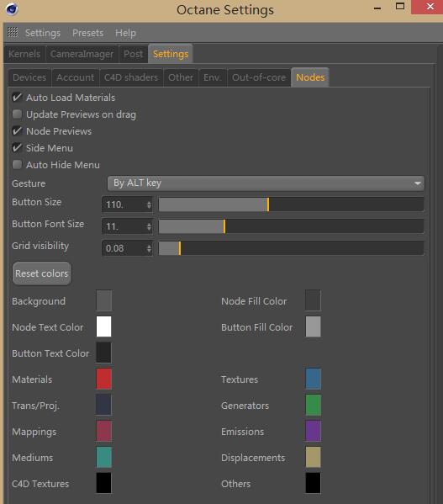Maximize the Octane Settings window
The width and height of the screenshot is (443, 504).
pyautogui.click(x=400, y=7)
